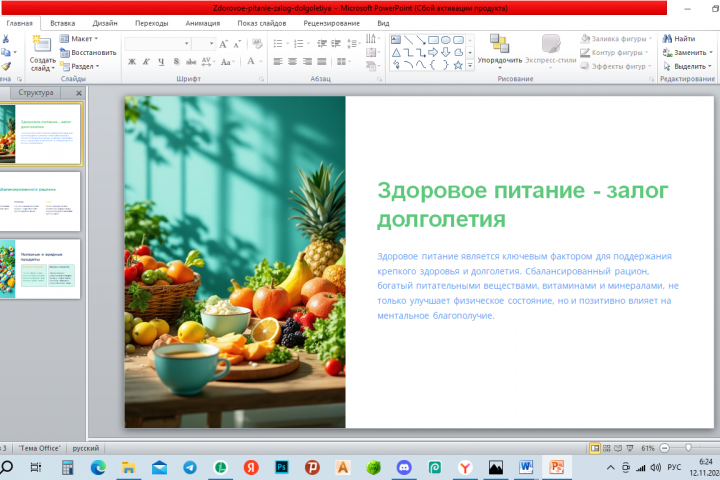This screenshot has height=480, width=720.
Task: Click Эффекты фигур shape effects
Action: [616, 66]
